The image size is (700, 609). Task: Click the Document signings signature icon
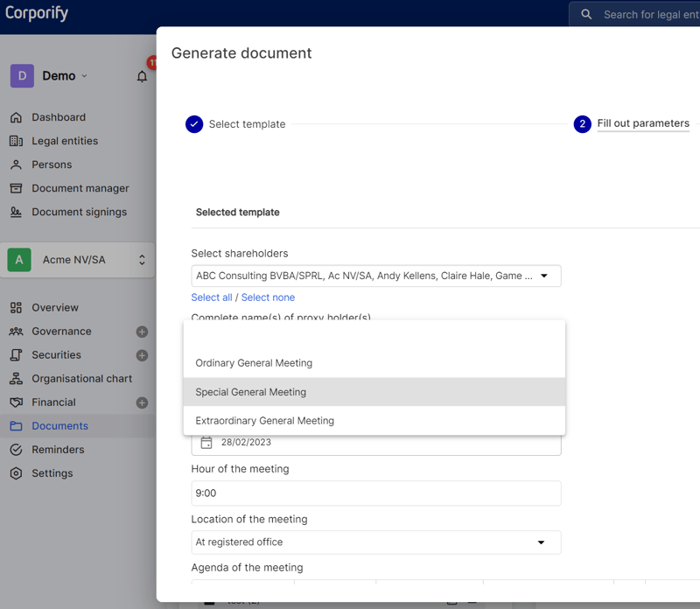(x=16, y=212)
